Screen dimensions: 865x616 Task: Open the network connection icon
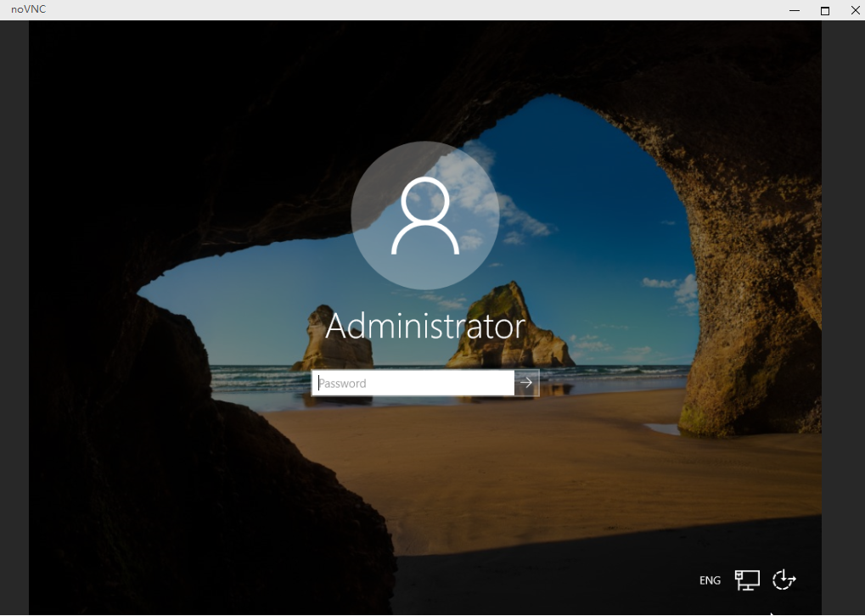(x=747, y=580)
